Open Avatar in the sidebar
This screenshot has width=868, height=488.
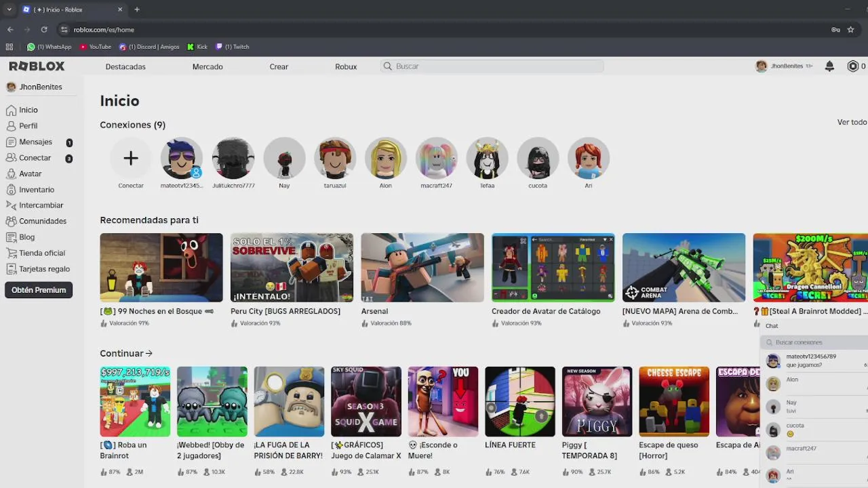pyautogui.click(x=24, y=174)
